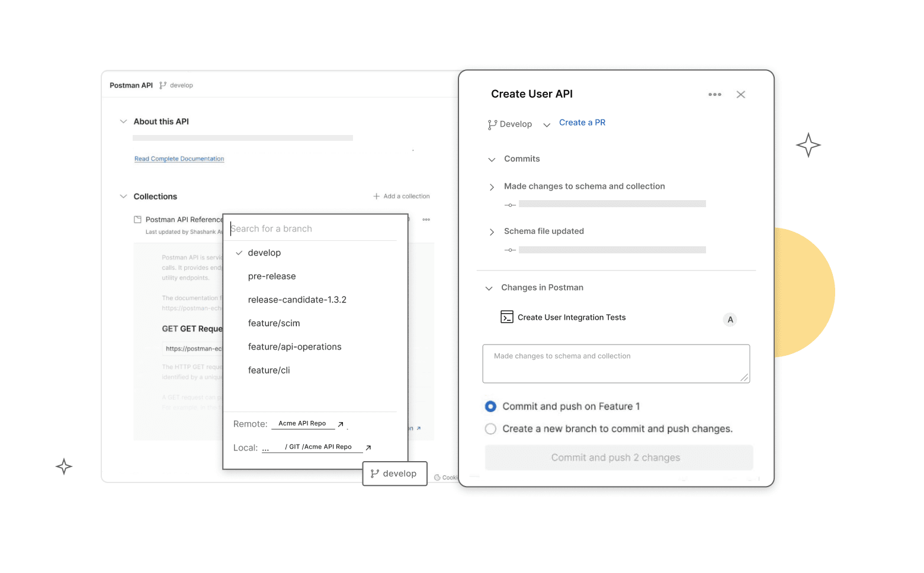This screenshot has height=573, width=924.
Task: Select 'Commit and push on Feature 1' option
Action: (490, 406)
